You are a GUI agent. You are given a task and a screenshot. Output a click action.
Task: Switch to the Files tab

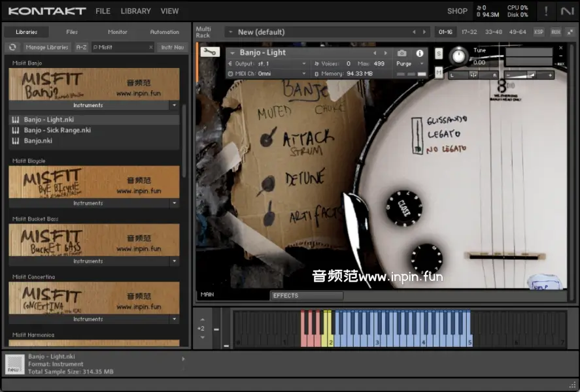click(72, 31)
